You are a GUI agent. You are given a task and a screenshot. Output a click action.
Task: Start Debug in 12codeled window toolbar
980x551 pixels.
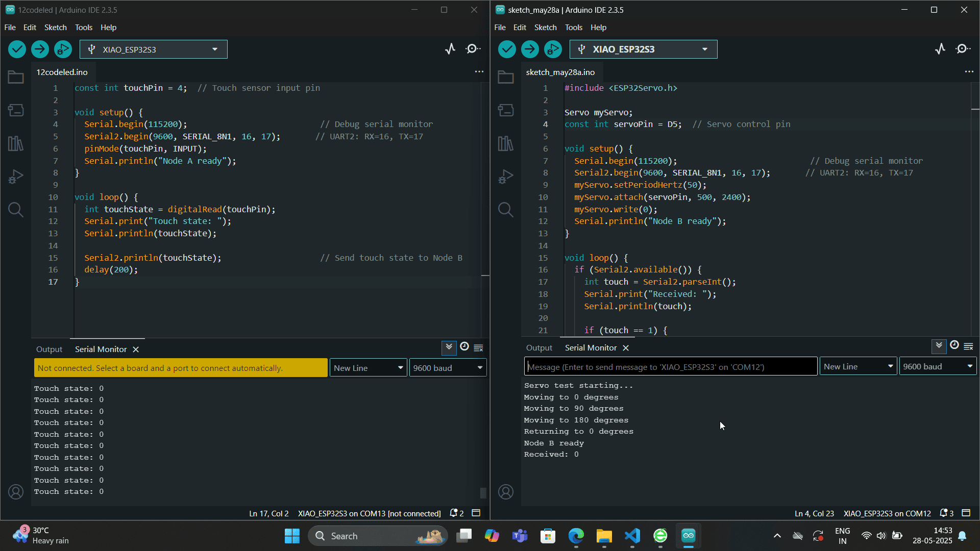point(63,49)
